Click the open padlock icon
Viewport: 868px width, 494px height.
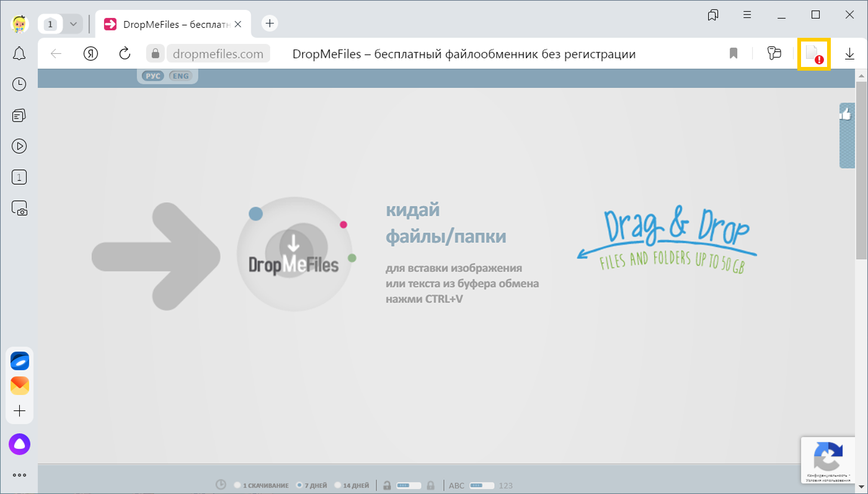386,485
